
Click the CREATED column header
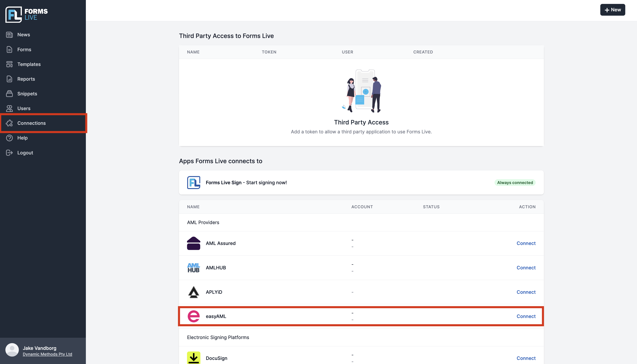[423, 52]
